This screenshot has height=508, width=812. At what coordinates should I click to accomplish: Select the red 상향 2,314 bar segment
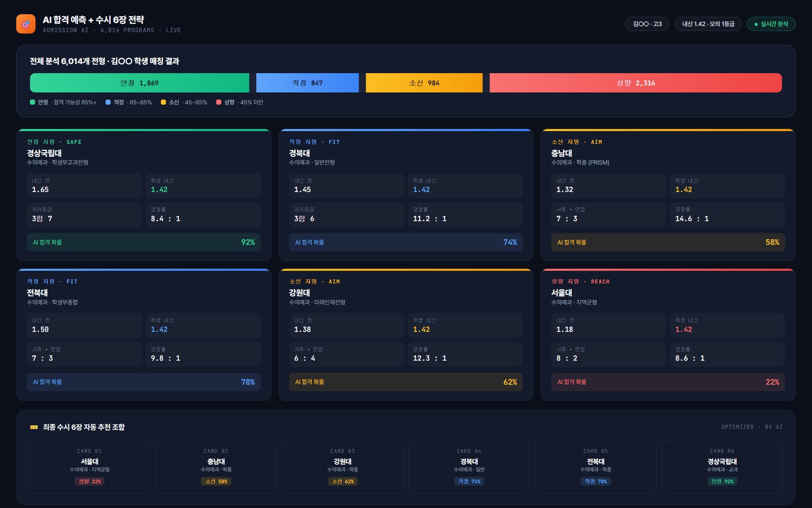[636, 83]
